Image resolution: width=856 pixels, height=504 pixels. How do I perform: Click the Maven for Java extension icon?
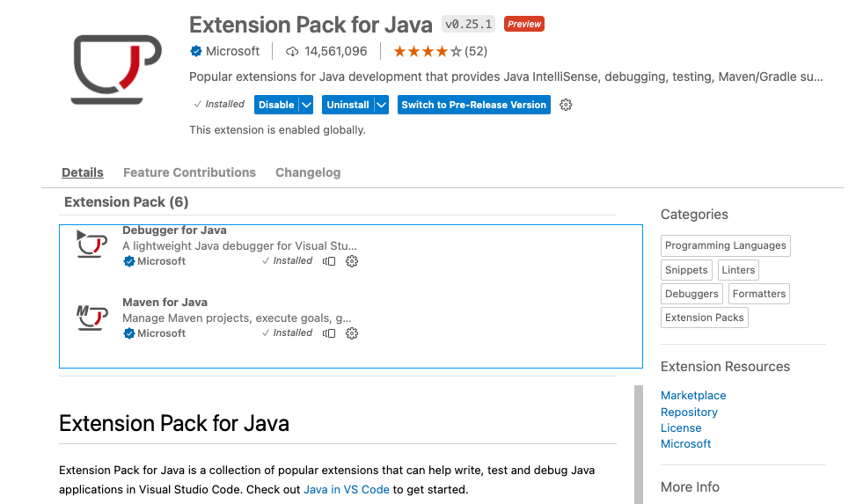point(91,317)
